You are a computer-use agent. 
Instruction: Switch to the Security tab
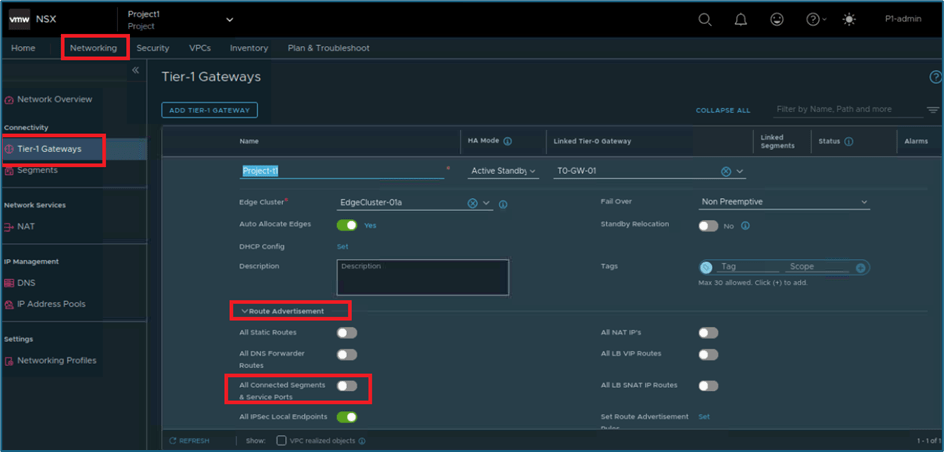[x=153, y=48]
